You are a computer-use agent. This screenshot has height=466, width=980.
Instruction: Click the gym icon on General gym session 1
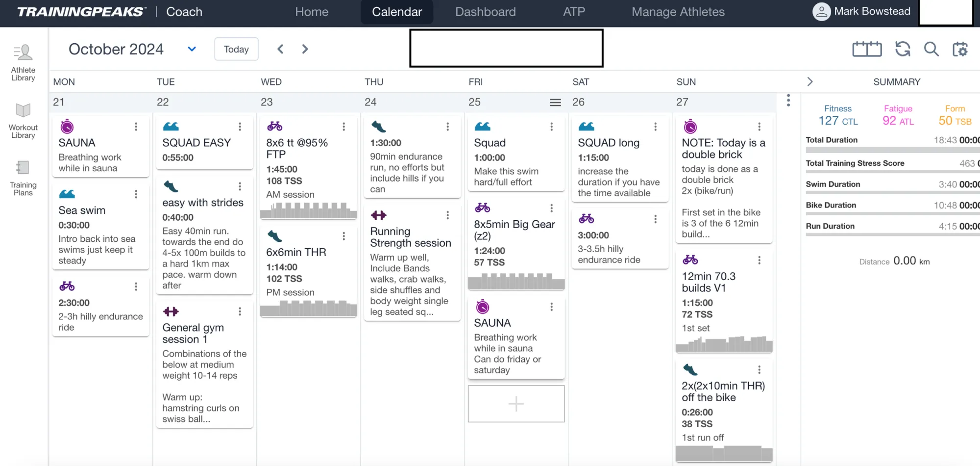pyautogui.click(x=171, y=311)
